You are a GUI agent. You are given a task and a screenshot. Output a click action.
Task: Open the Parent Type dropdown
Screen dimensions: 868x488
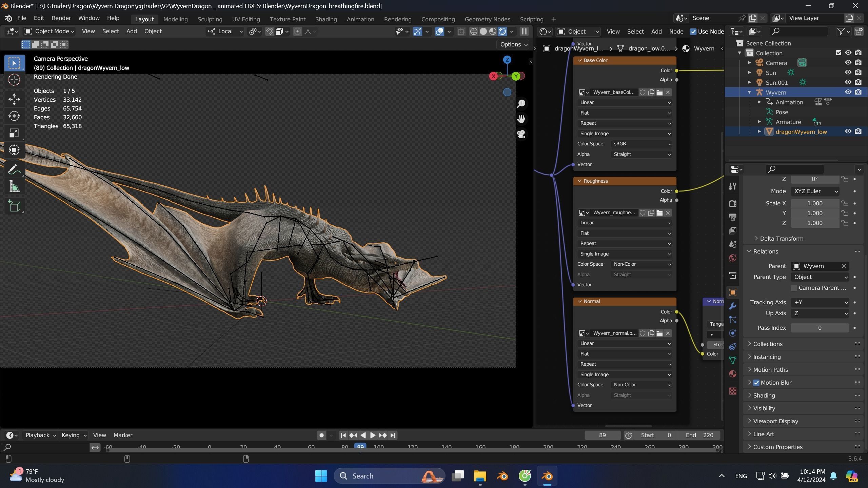820,277
